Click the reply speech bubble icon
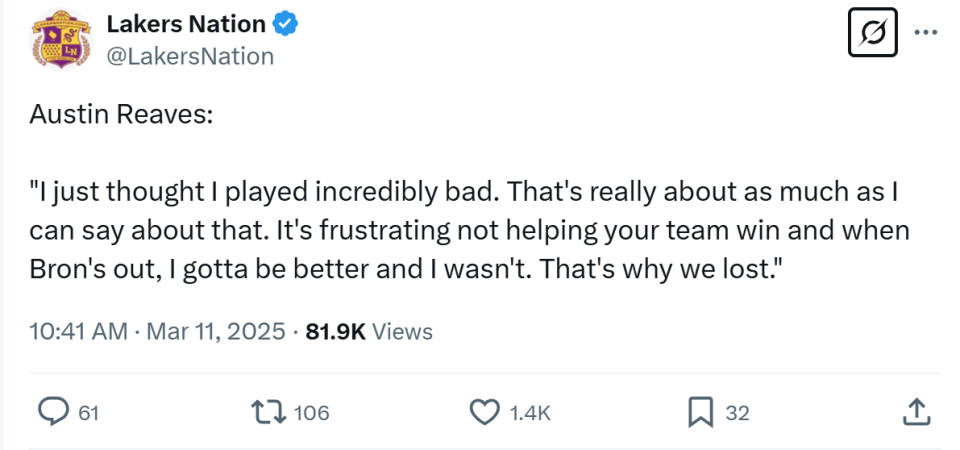960x450 pixels. tap(52, 411)
